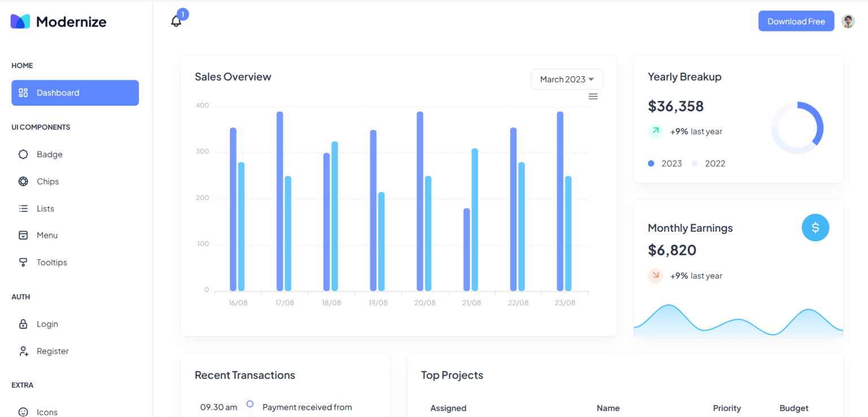868x417 pixels.
Task: Click the Login padlock icon
Action: pos(23,324)
